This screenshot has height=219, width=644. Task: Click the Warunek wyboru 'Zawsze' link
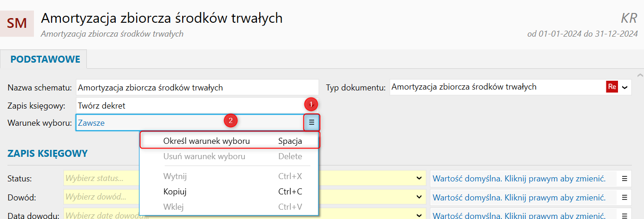click(92, 123)
